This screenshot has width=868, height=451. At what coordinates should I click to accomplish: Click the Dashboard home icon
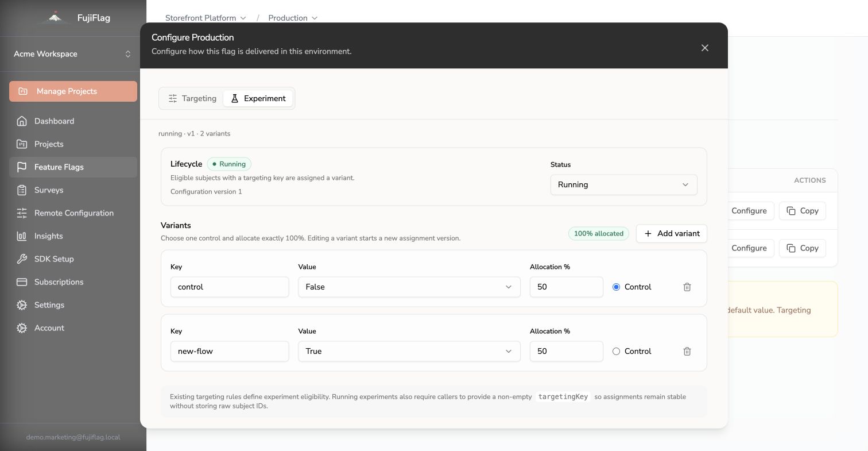coord(22,121)
